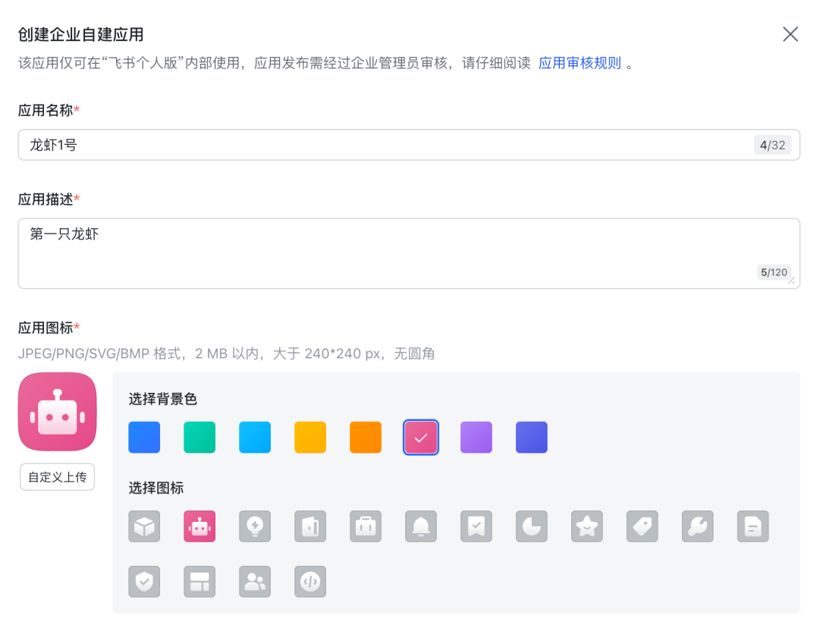Click the 自定义上传 button
This screenshot has height=644, width=820.
click(58, 477)
